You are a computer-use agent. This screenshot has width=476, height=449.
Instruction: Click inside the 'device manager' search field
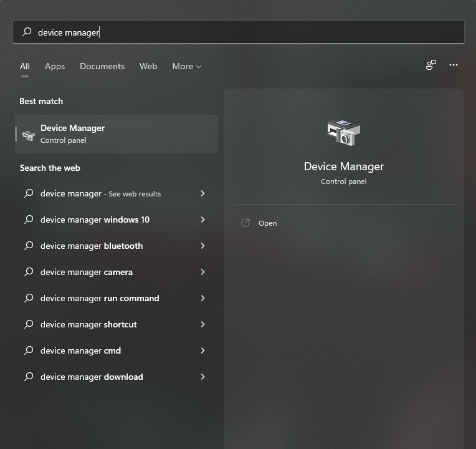[x=239, y=32]
